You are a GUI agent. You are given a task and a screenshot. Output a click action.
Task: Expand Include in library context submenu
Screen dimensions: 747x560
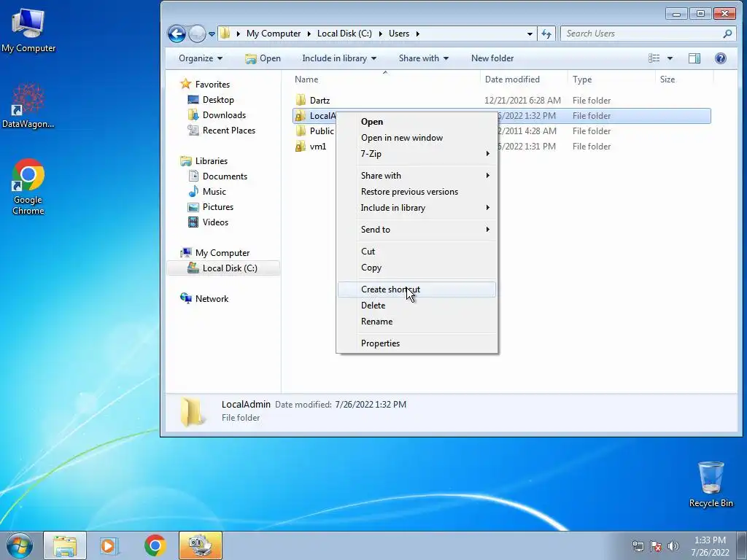(x=417, y=208)
